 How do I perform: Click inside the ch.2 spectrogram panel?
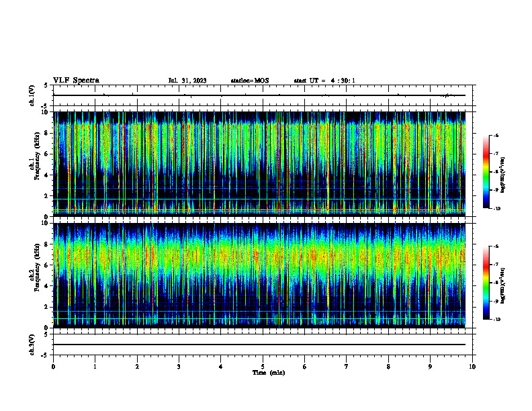259,275
